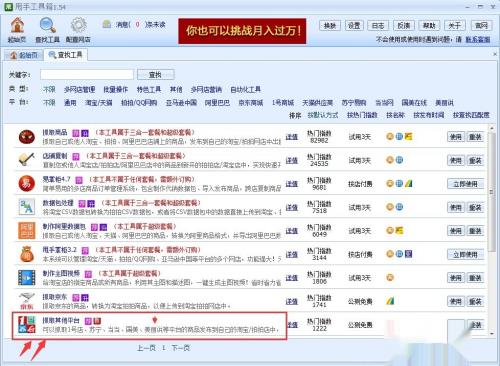This screenshot has width=500, height=366.
Task: Click 使用 button for 抓取京东
Action: (x=456, y=301)
